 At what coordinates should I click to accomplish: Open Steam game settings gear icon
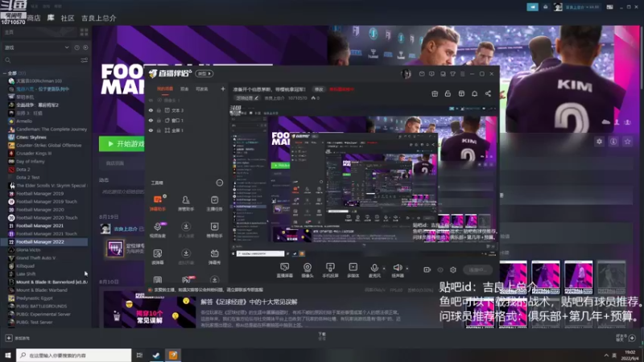[599, 142]
